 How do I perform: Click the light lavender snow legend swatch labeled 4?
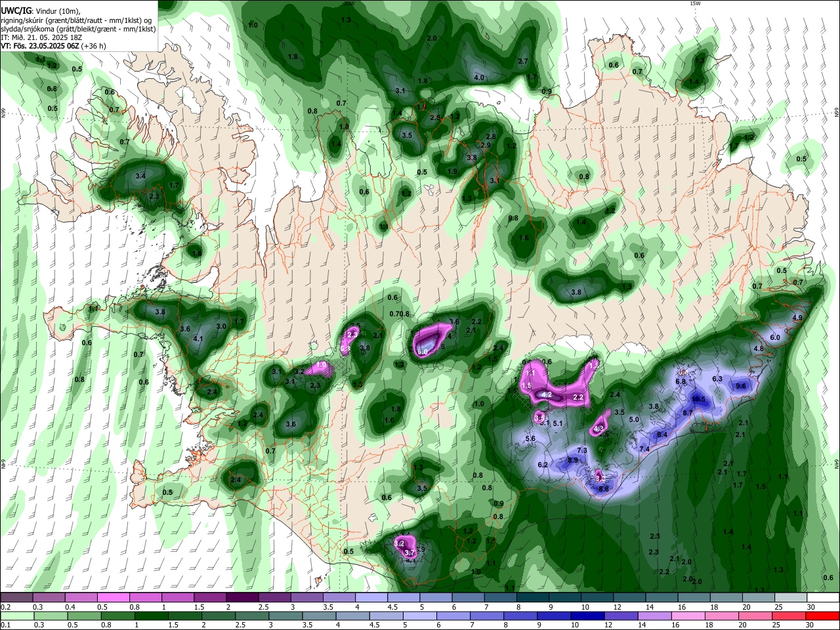point(371,598)
